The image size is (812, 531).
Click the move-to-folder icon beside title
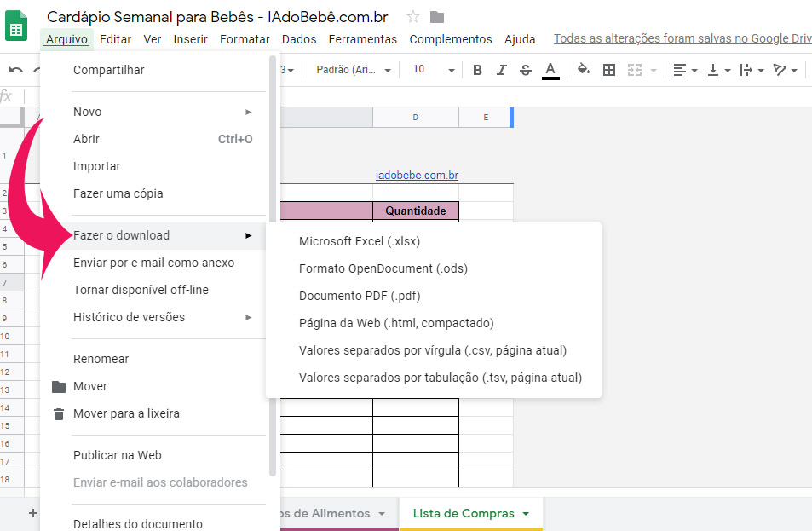(x=437, y=17)
